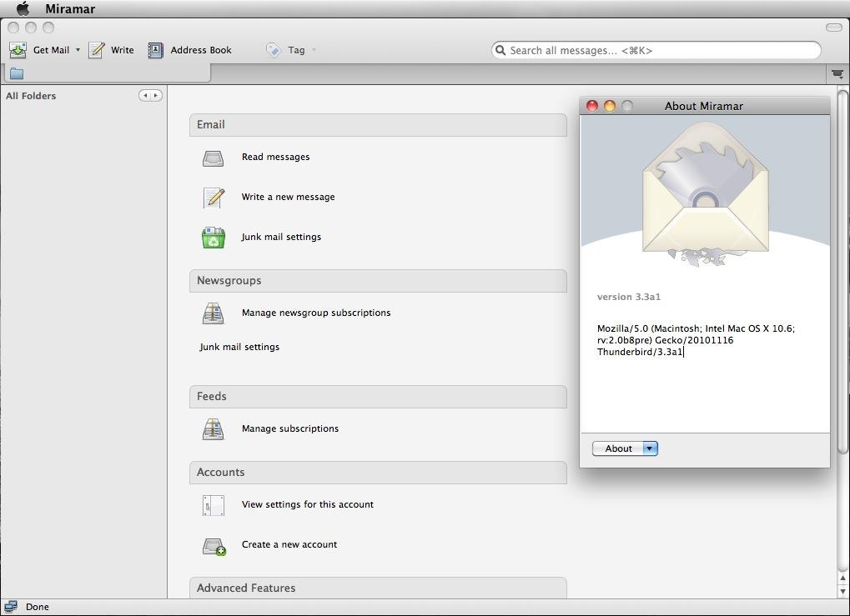Open View settings for this account
Screen dimensions: 850x616
point(307,504)
